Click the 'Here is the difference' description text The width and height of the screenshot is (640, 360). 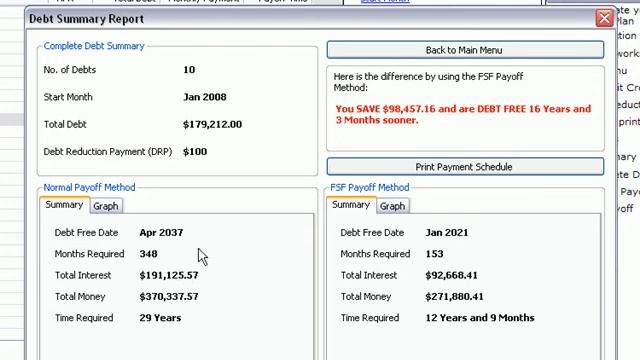(428, 82)
